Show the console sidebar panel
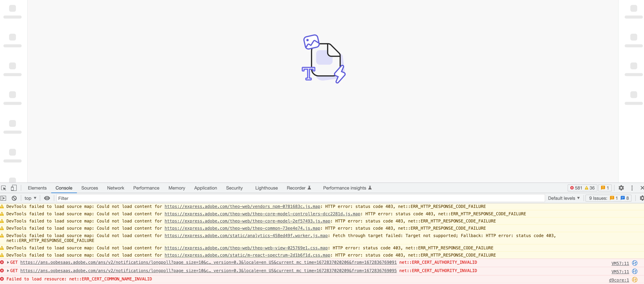The height and width of the screenshot is (284, 644). click(x=3, y=198)
